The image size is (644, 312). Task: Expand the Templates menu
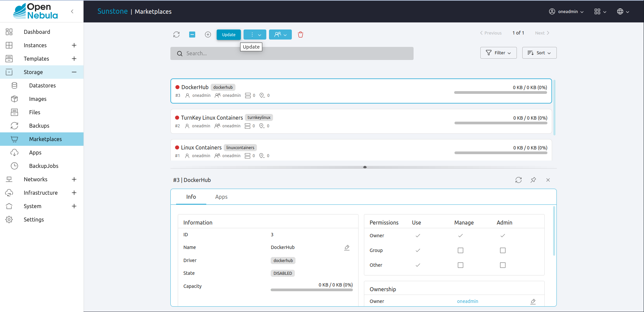(x=74, y=59)
